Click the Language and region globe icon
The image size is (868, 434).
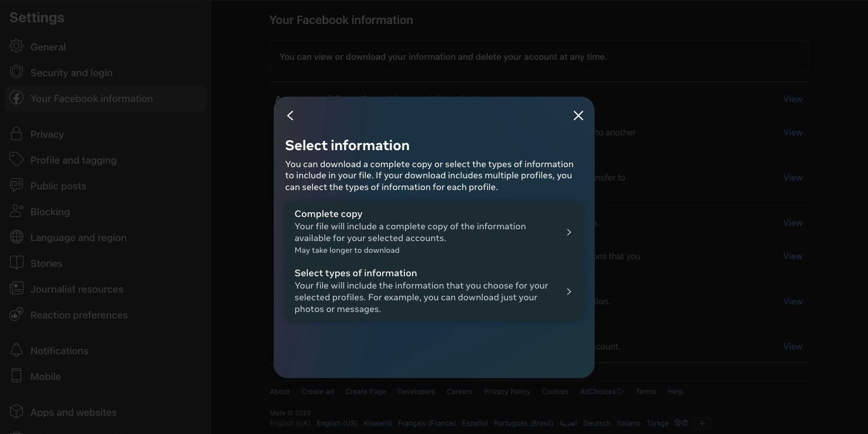point(16,238)
